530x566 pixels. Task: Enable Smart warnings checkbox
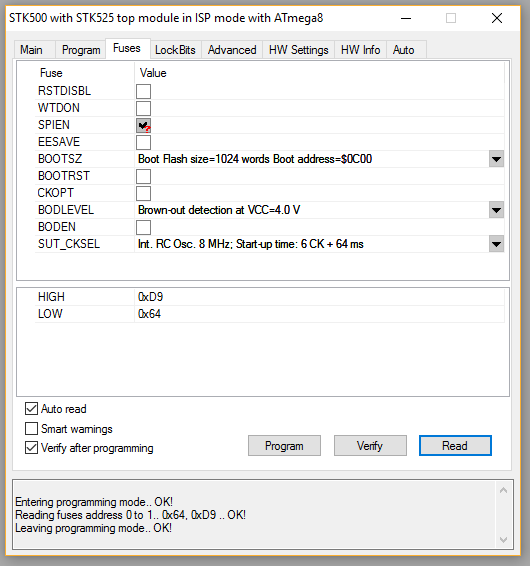pos(31,428)
